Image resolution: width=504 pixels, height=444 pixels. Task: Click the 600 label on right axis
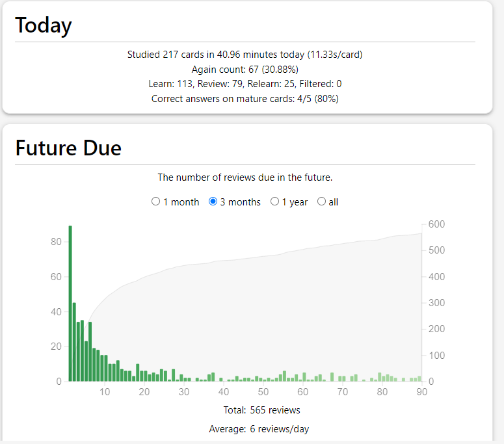click(x=436, y=224)
